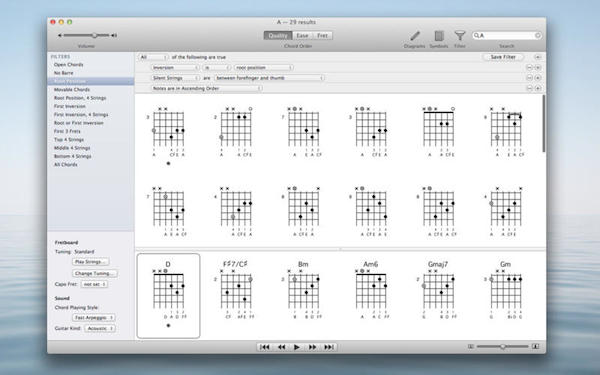Add a rule after the Ascending Order row

pos(538,88)
